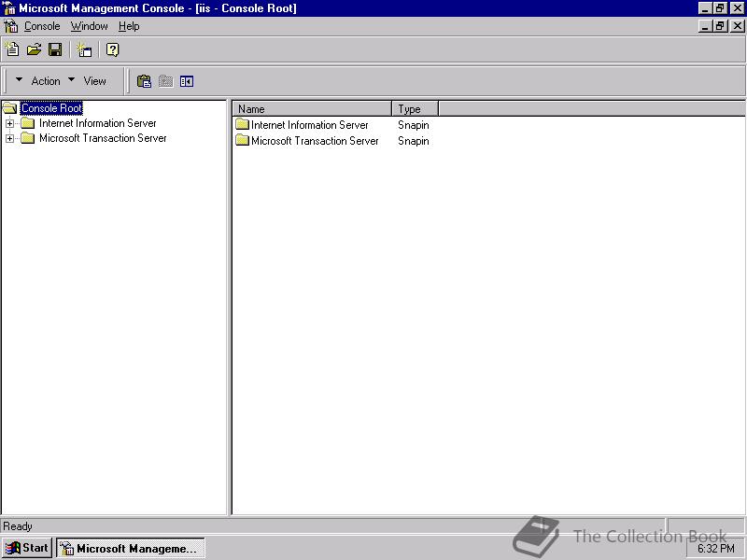Click the Start button on taskbar

(x=27, y=548)
